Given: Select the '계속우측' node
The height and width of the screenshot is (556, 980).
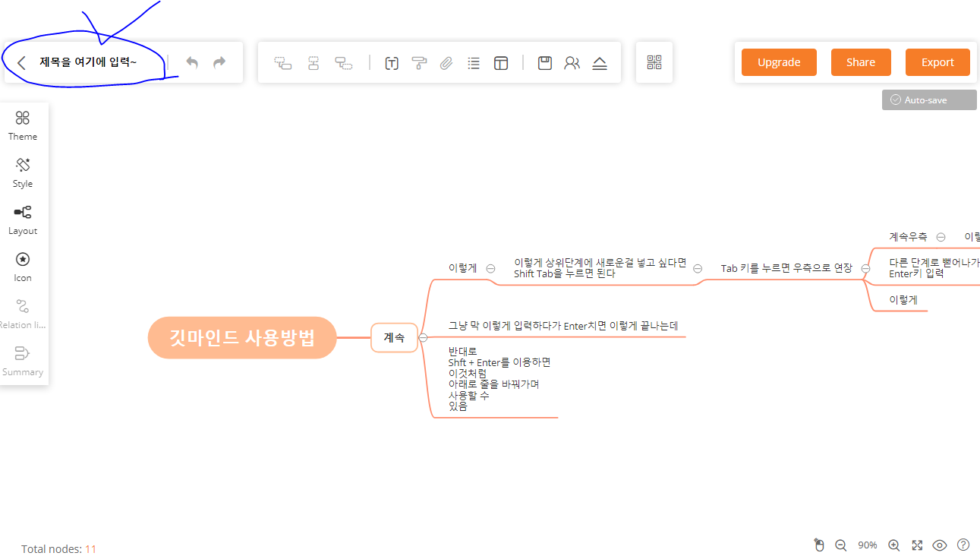Looking at the screenshot, I should tap(908, 237).
